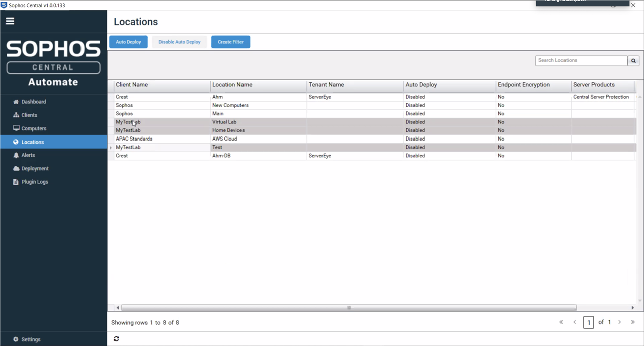Focus the Search Locations field
The width and height of the screenshot is (644, 346).
point(582,61)
